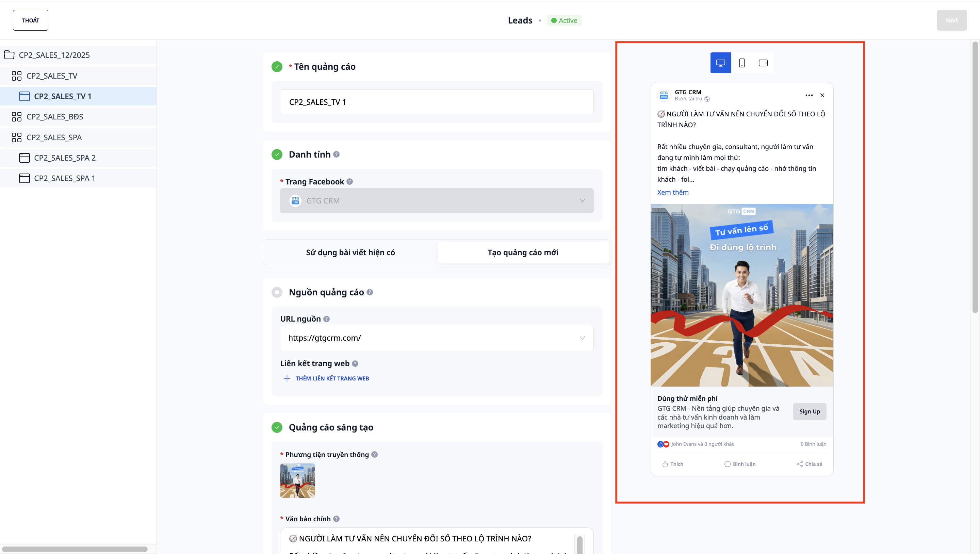Switch preview to tablet landscape icon

pyautogui.click(x=763, y=63)
